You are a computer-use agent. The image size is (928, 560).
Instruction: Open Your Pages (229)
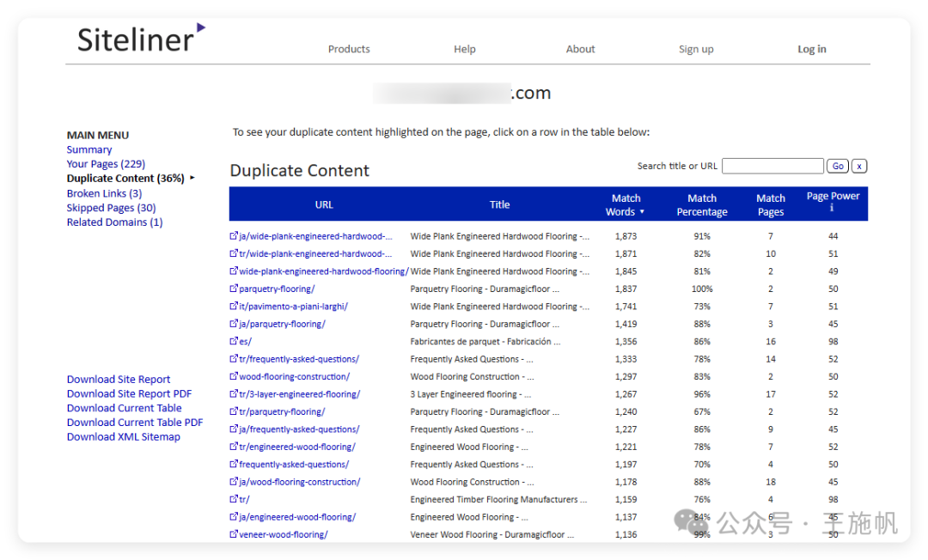click(106, 164)
